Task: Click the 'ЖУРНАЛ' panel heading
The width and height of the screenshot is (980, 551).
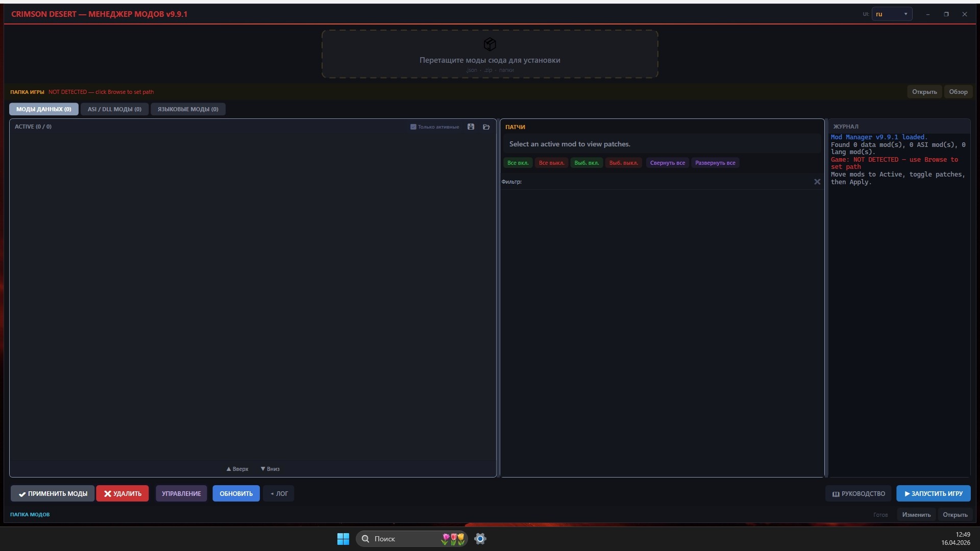Action: point(846,127)
